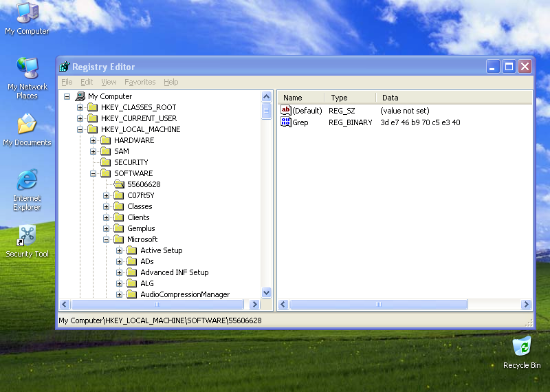This screenshot has width=550, height=392.
Task: Click tree pane scroll up arrow
Action: pyautogui.click(x=267, y=96)
